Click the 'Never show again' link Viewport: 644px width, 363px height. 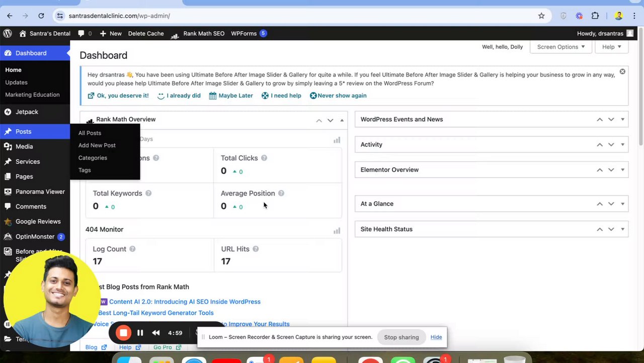click(x=338, y=96)
